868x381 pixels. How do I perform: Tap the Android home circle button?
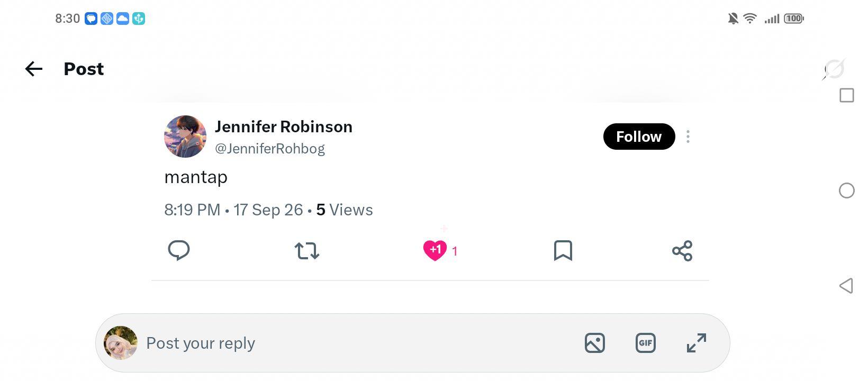pyautogui.click(x=847, y=190)
